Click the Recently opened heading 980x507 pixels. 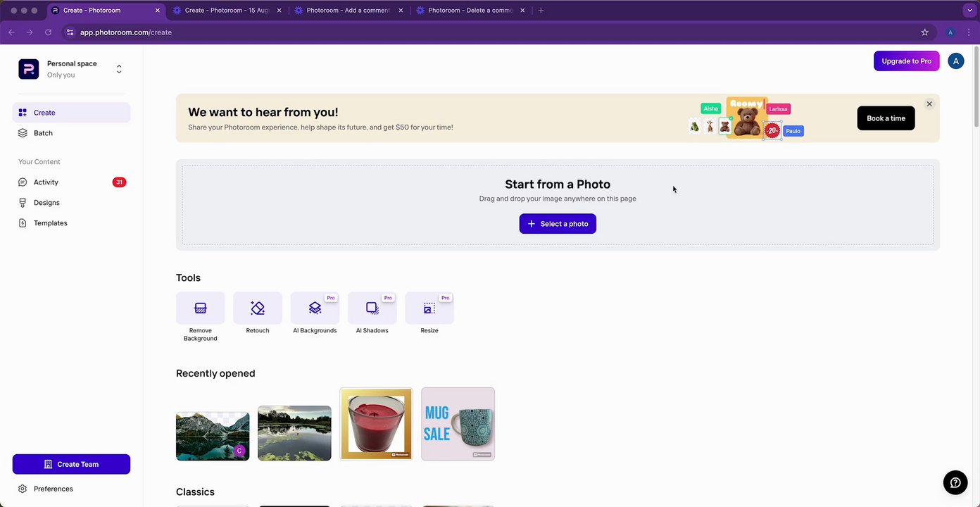[x=215, y=373]
